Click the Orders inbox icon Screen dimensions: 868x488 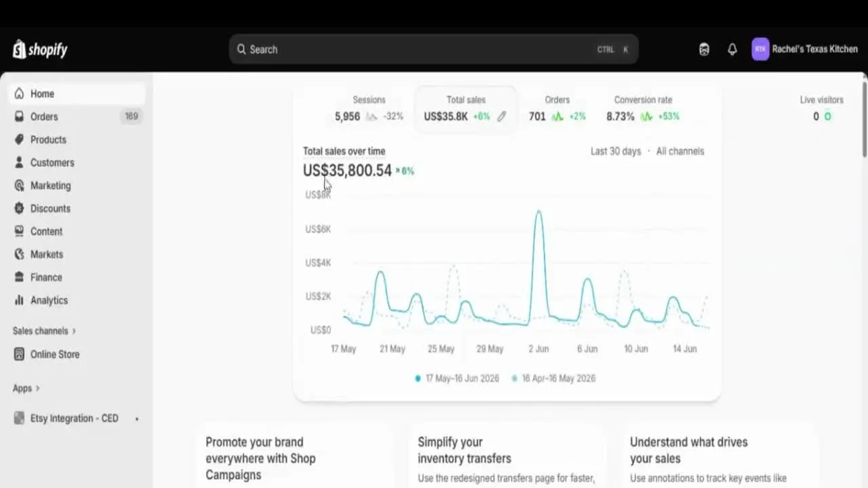(x=19, y=117)
